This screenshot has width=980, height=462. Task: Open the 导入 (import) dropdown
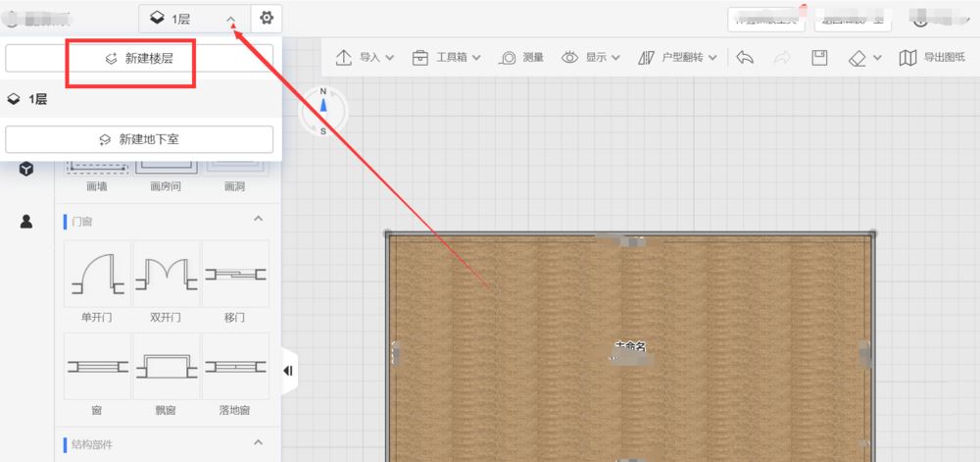[365, 58]
